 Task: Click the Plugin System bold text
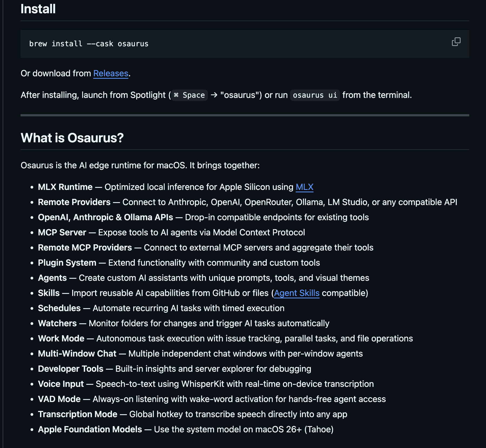pyautogui.click(x=67, y=263)
